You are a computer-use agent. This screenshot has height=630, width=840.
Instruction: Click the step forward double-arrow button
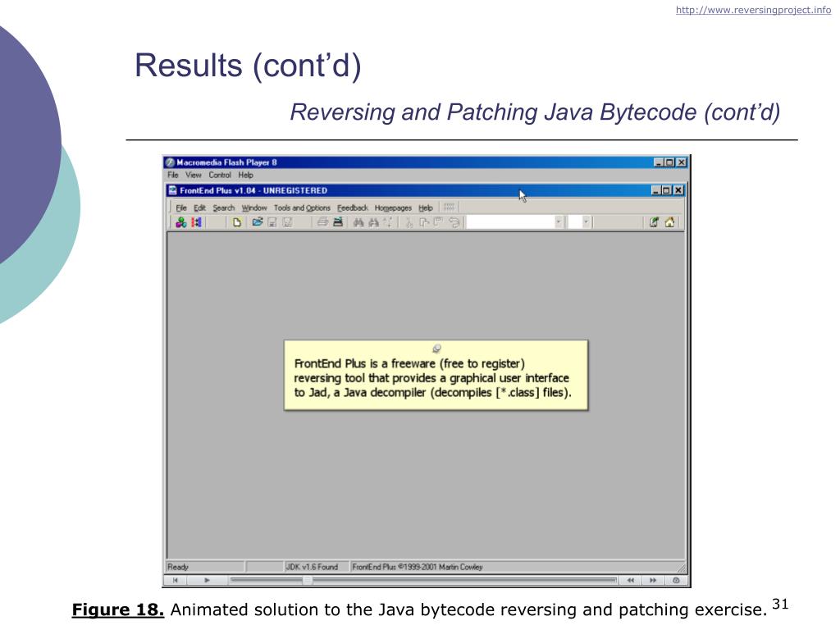click(653, 580)
